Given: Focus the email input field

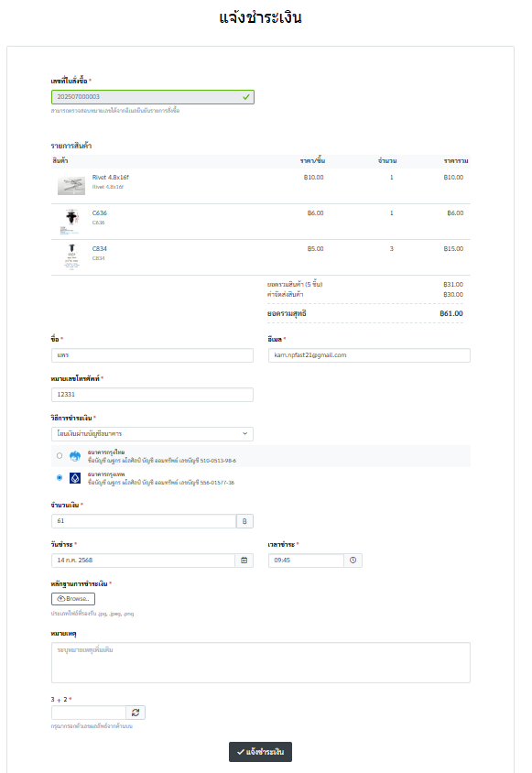Looking at the screenshot, I should pos(369,355).
